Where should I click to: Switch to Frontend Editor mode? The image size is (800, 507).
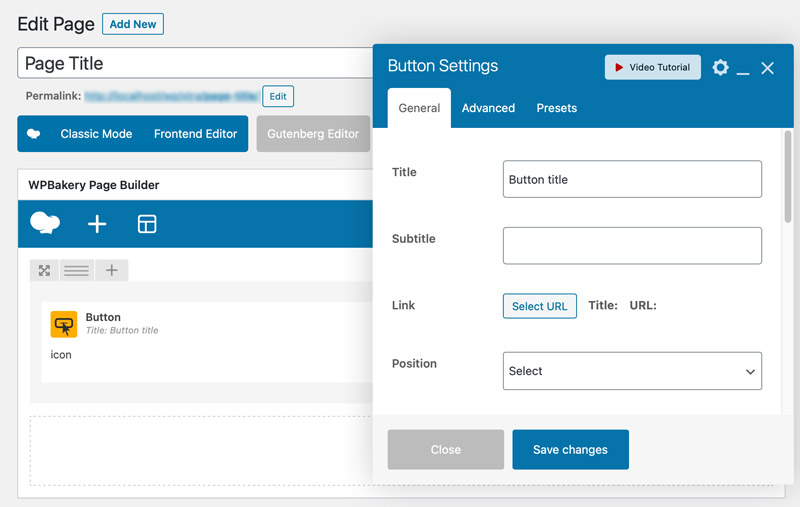(195, 134)
